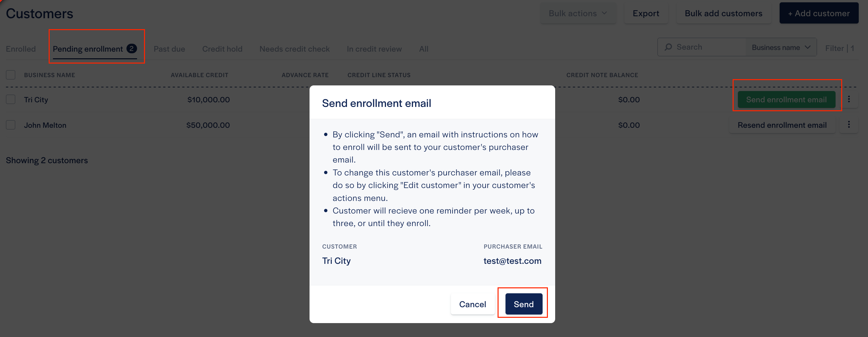Viewport: 868px width, 337px height.
Task: Open the Business name sort dropdown
Action: tap(780, 47)
